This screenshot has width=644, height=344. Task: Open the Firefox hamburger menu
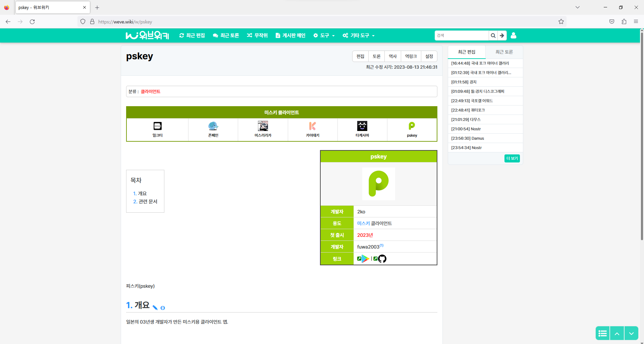[636, 22]
